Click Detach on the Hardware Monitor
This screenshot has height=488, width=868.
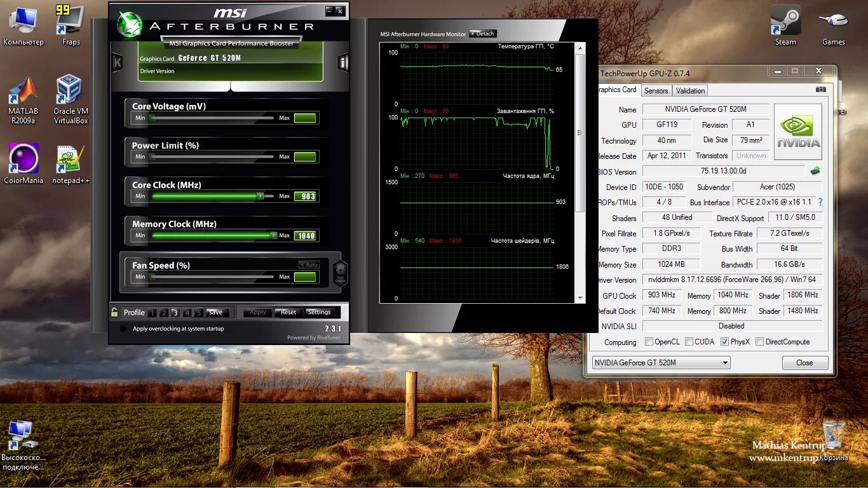tap(482, 34)
